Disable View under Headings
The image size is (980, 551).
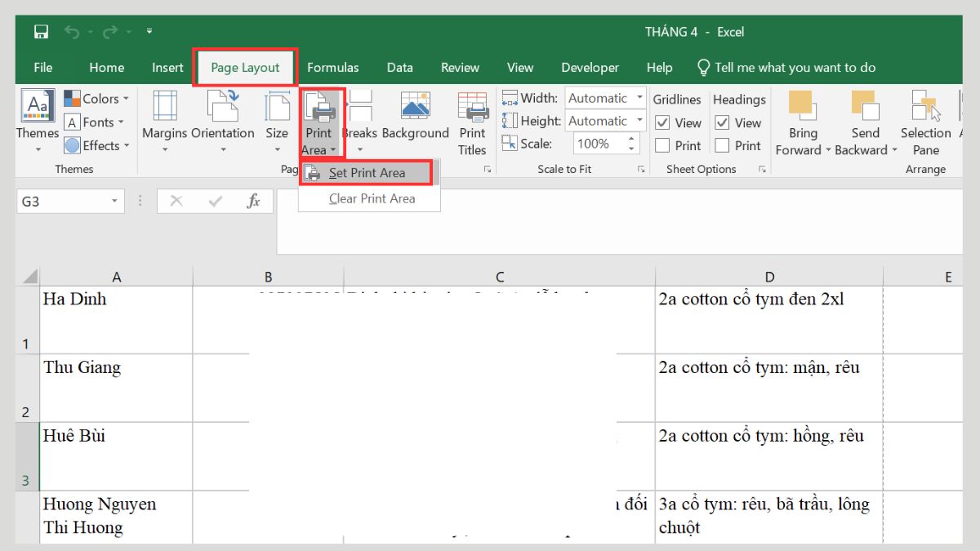(724, 122)
